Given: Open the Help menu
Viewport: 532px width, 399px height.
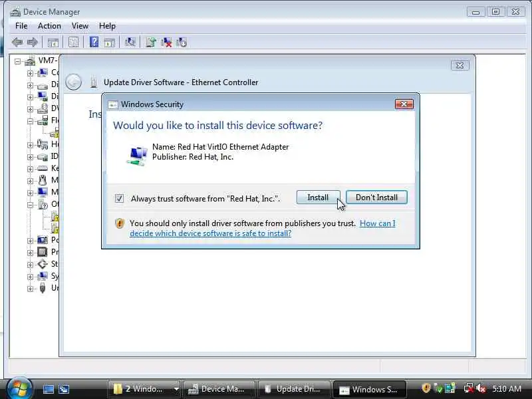Looking at the screenshot, I should [x=107, y=26].
